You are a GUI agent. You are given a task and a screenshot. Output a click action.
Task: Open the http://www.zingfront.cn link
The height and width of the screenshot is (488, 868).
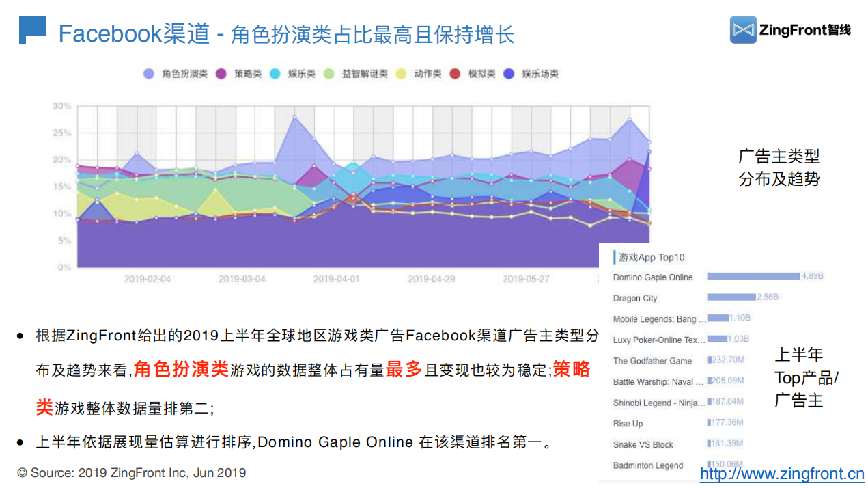click(782, 474)
